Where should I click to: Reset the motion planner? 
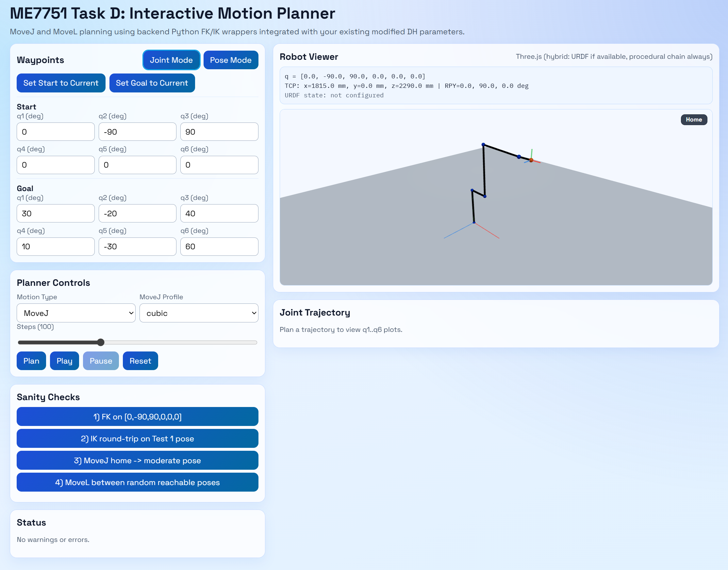click(x=140, y=361)
